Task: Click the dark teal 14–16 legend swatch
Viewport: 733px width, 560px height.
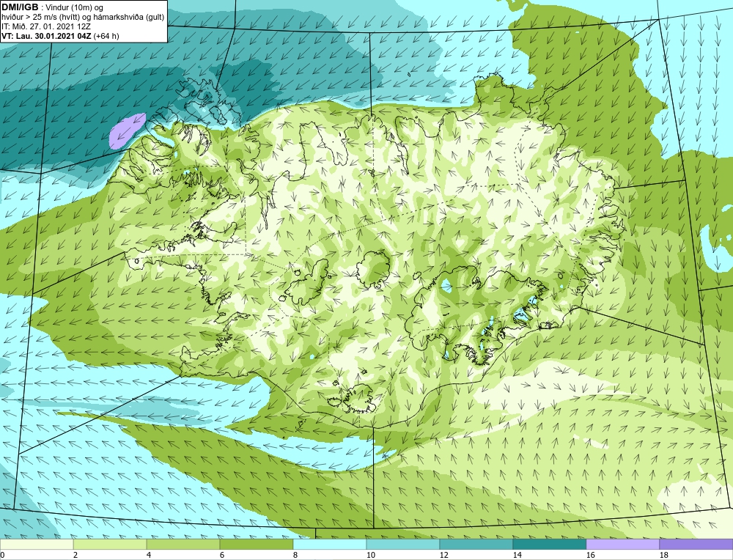Action: 549,545
